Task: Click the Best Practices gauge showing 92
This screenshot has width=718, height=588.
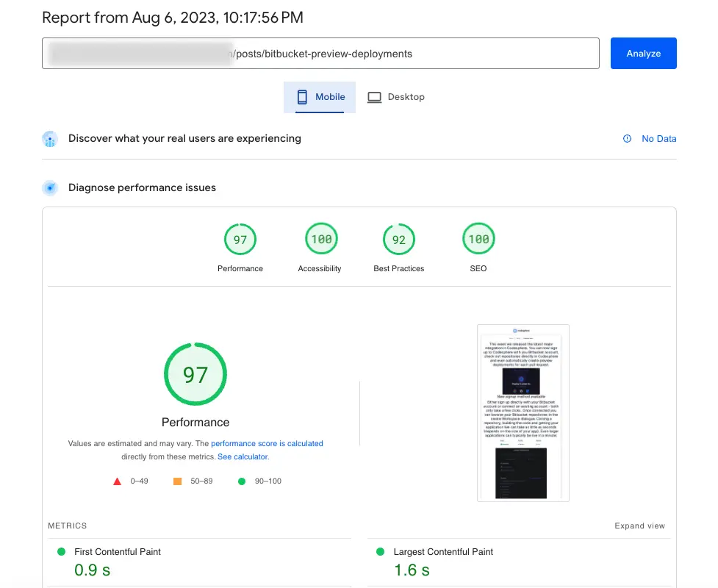Action: [399, 239]
